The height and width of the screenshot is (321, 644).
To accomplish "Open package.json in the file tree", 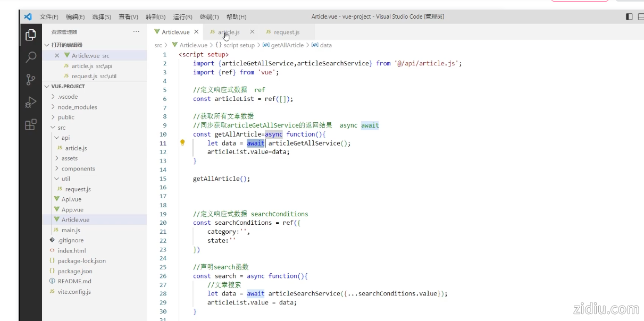I will 75,271.
